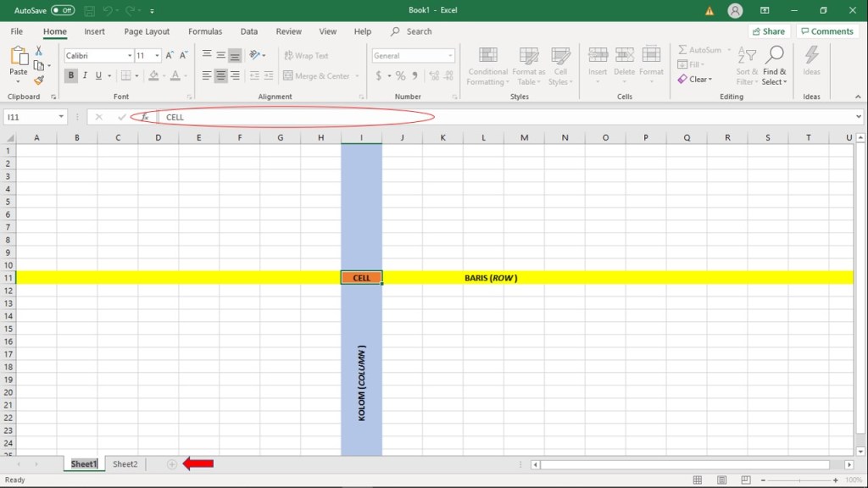Open the Find & Select magnifier icon

tap(774, 56)
